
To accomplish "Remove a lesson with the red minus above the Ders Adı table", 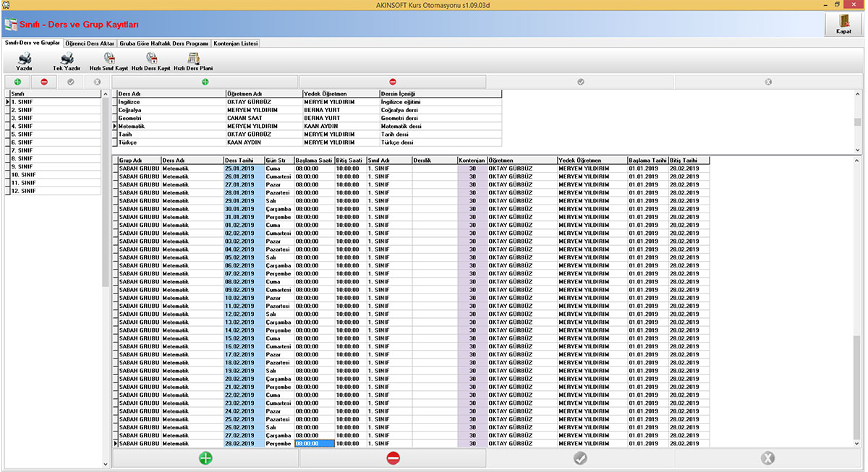I will tap(393, 82).
